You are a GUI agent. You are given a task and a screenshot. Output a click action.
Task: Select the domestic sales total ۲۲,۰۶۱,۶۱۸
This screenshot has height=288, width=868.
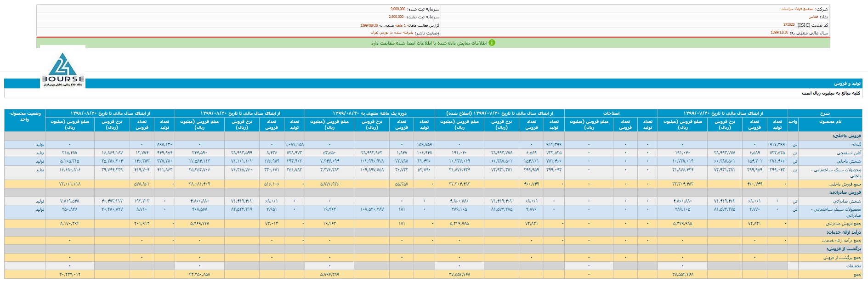(x=70, y=184)
